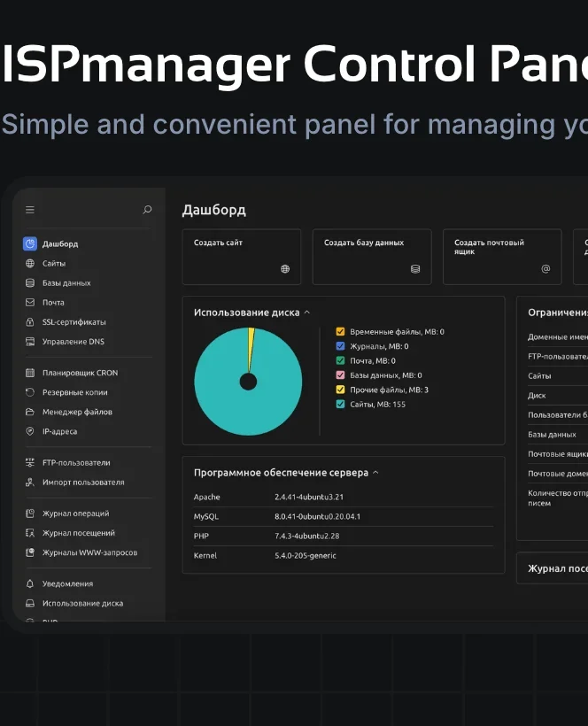Click the Управление DNS icon
Image resolution: width=588 pixels, height=726 pixels.
(30, 342)
